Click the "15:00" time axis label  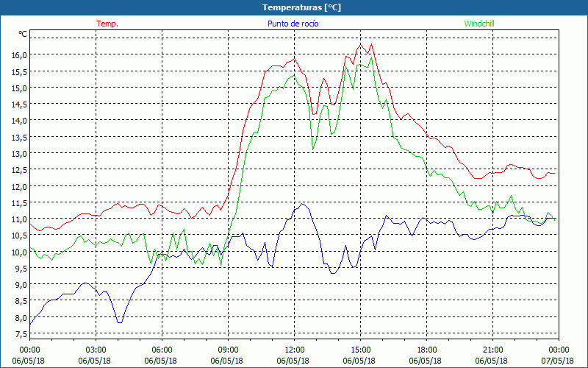click(x=361, y=350)
